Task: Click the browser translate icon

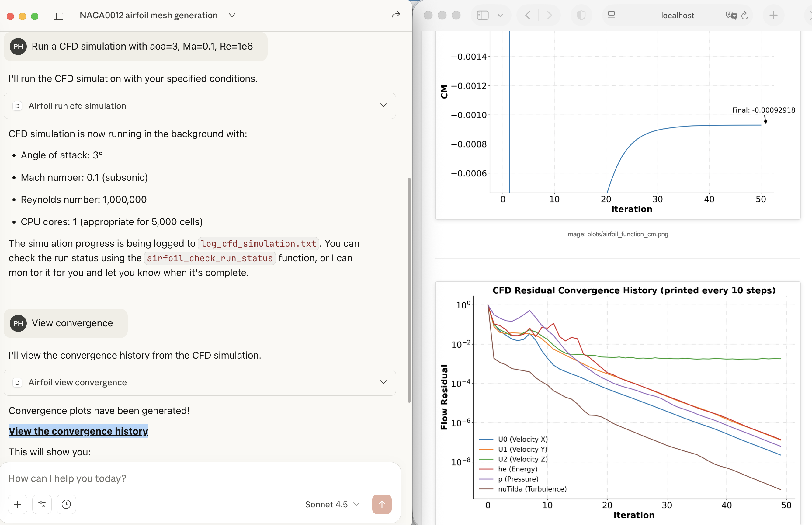Action: coord(730,15)
